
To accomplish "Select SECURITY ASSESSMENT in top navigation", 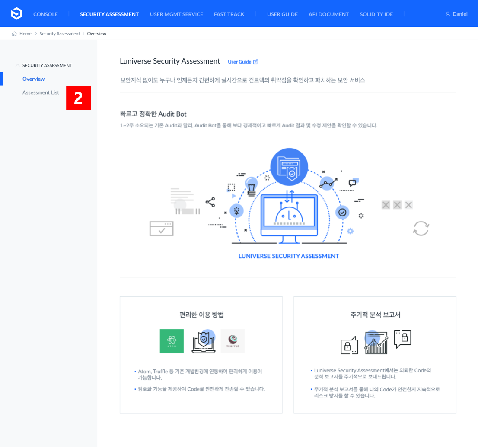I will (x=109, y=14).
